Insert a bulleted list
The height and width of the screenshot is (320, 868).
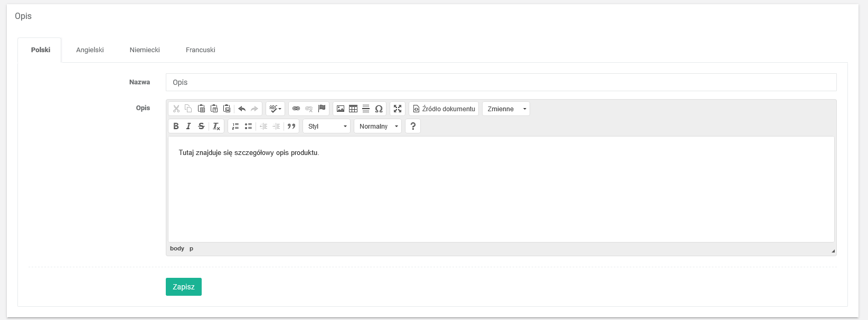tap(248, 126)
